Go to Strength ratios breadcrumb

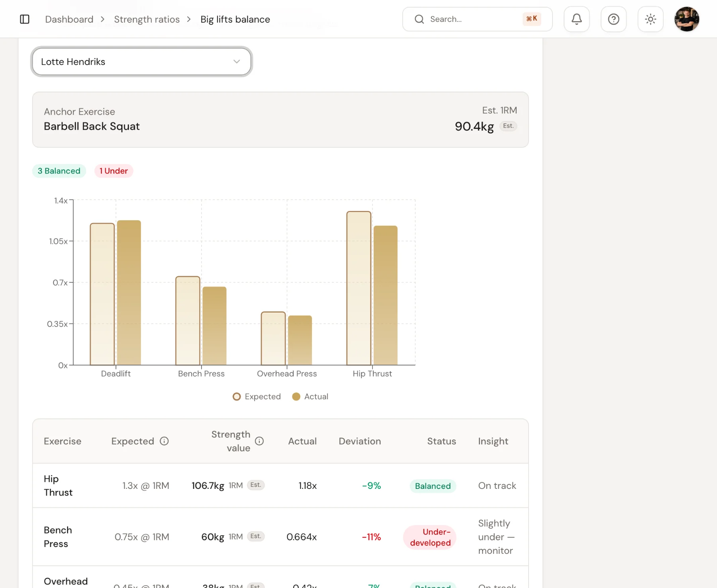[x=147, y=19]
